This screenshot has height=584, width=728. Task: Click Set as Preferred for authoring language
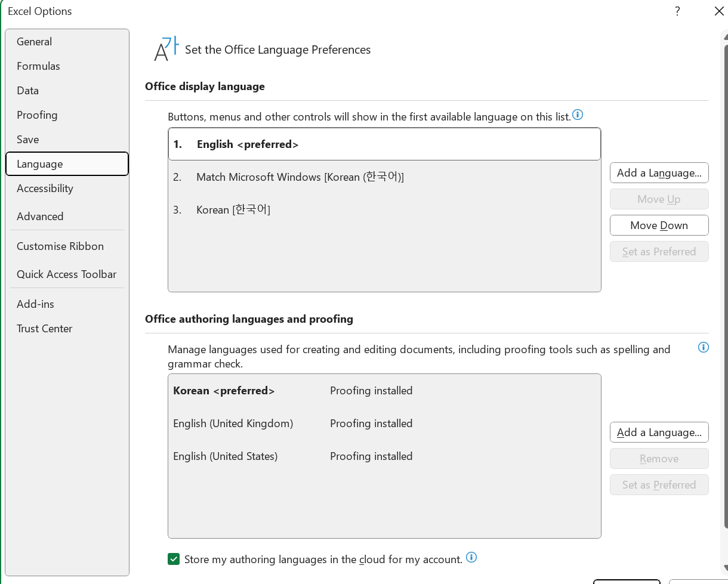[659, 485]
